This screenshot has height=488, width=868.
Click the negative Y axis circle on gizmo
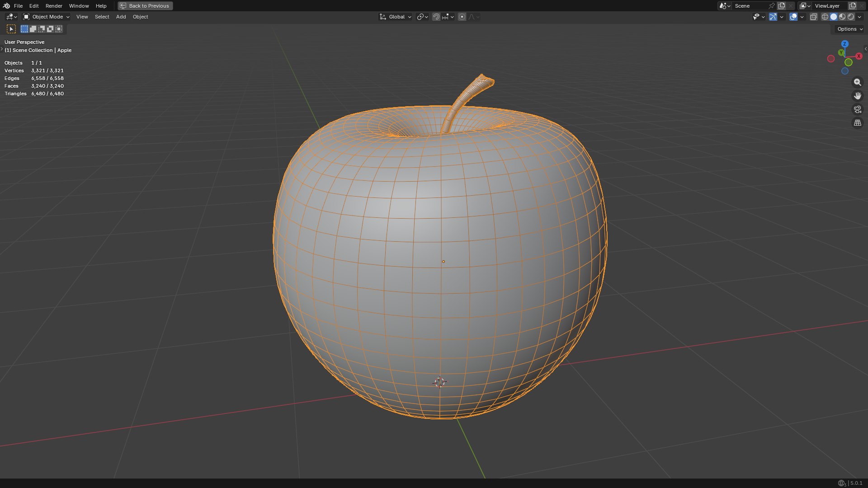pyautogui.click(x=849, y=62)
